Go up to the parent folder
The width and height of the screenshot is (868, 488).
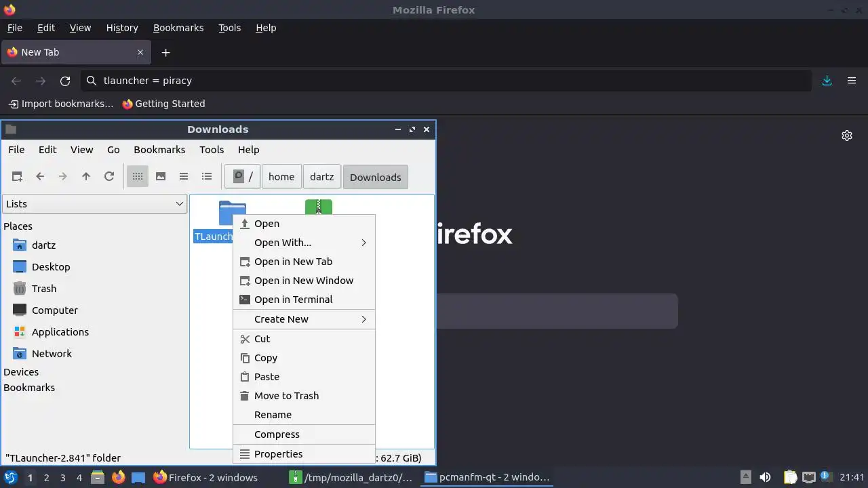pyautogui.click(x=86, y=177)
